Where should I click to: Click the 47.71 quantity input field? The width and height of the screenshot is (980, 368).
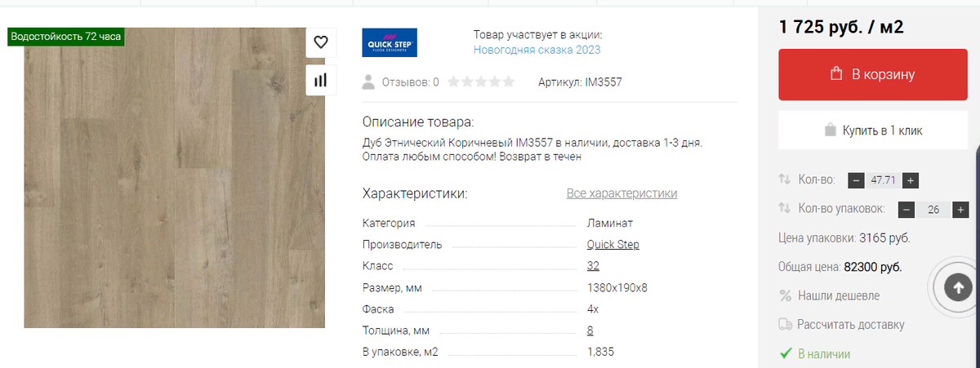pos(884,180)
